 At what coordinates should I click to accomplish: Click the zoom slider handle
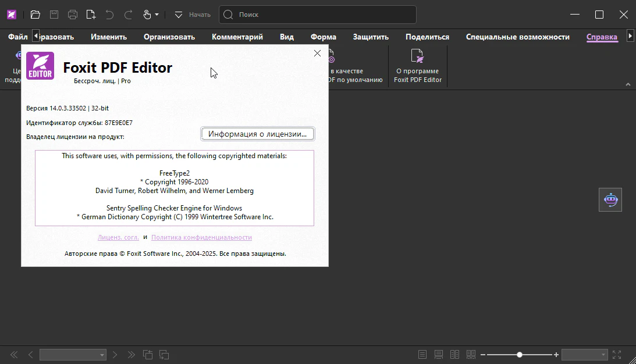tap(520, 355)
